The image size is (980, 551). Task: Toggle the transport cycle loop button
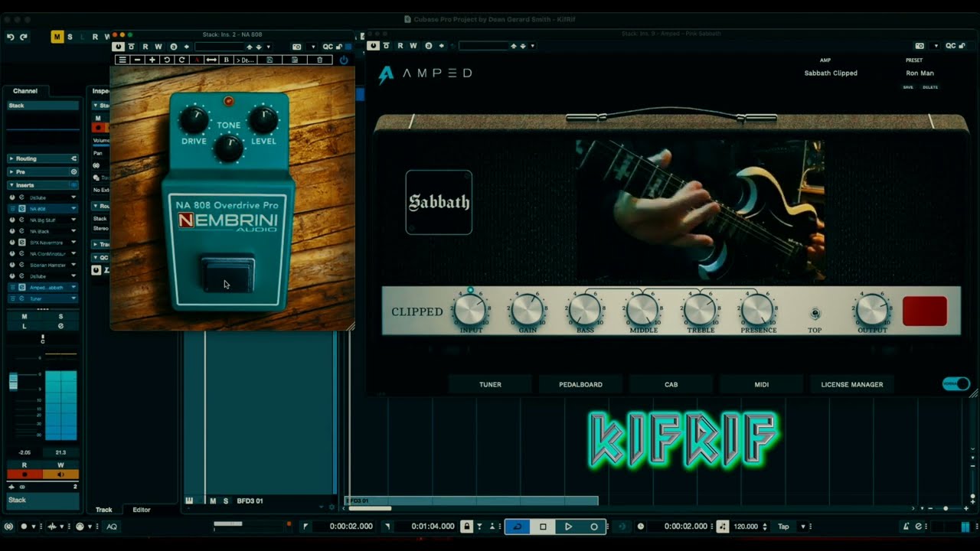pyautogui.click(x=518, y=527)
